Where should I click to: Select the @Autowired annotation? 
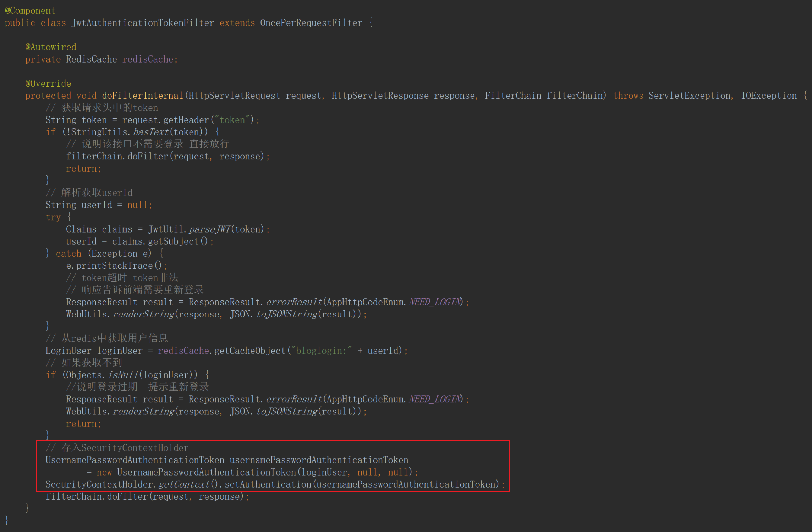pos(51,47)
